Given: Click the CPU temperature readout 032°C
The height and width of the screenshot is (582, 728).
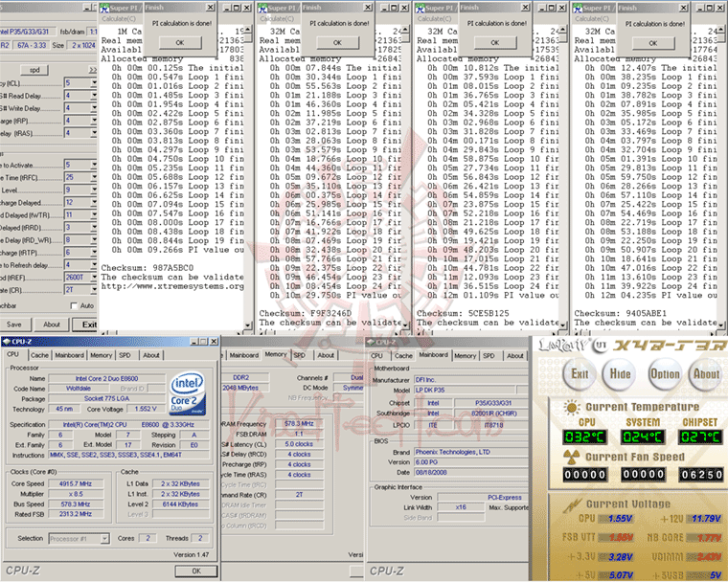Looking at the screenshot, I should click(x=584, y=436).
